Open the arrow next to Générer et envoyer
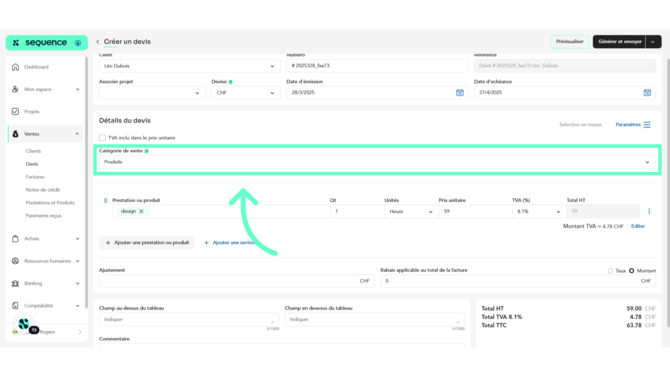The image size is (670, 377). pos(653,41)
